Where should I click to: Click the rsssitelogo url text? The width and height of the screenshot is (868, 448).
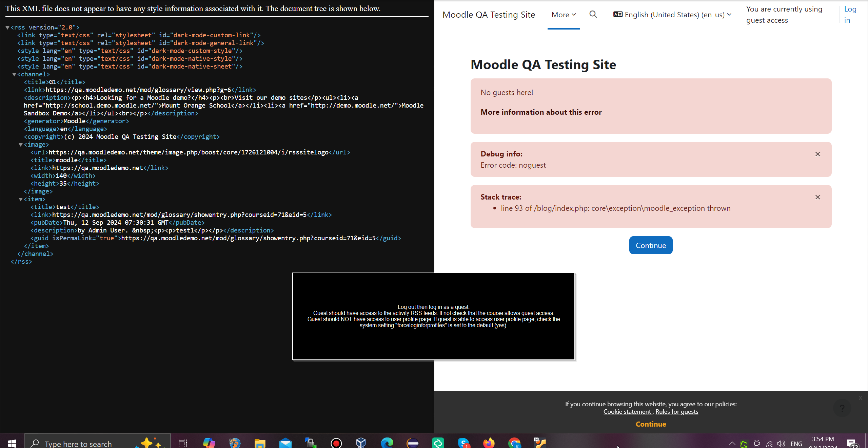189,152
